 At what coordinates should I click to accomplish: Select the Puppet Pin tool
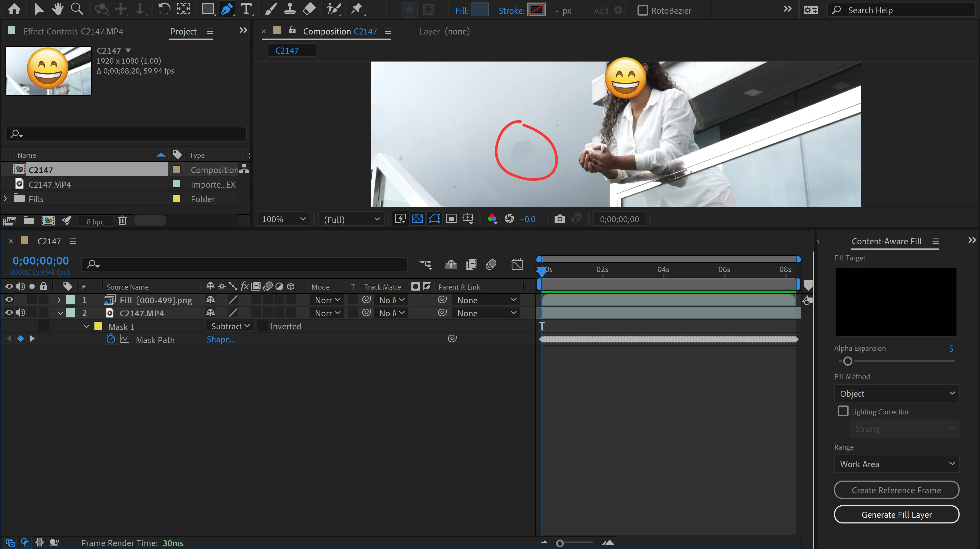click(357, 9)
